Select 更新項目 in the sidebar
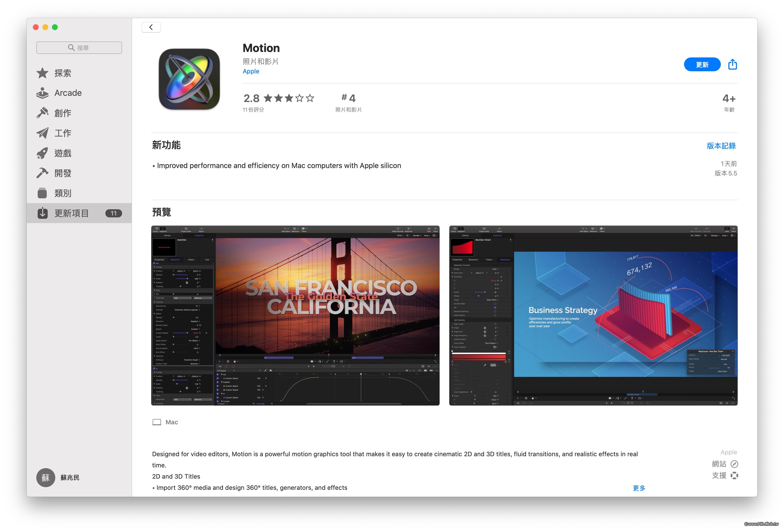Image resolution: width=784 pixels, height=532 pixels. tap(72, 213)
